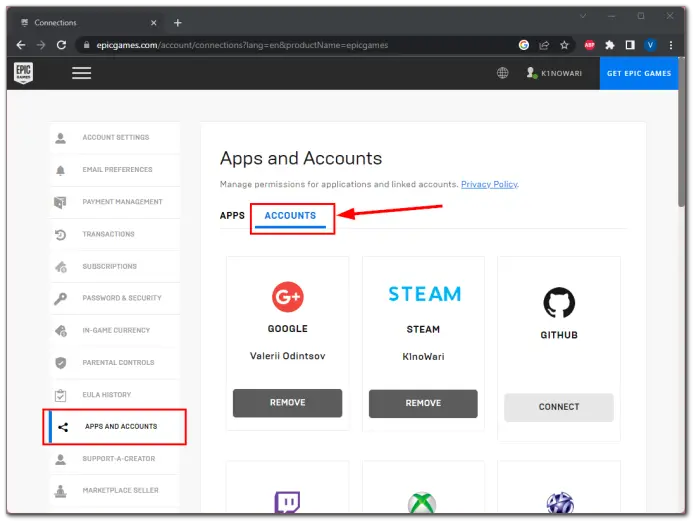This screenshot has width=696, height=525.
Task: Click the Google Plus logo
Action: coord(288,296)
